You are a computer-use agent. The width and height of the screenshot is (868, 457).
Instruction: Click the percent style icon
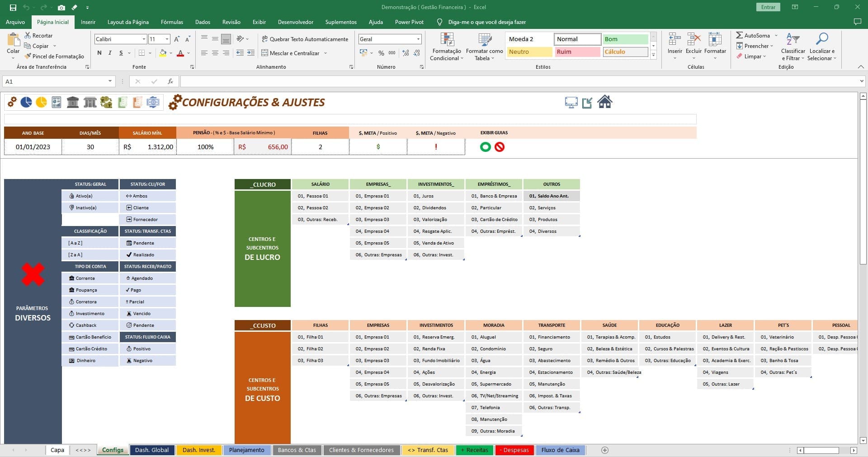tap(381, 53)
